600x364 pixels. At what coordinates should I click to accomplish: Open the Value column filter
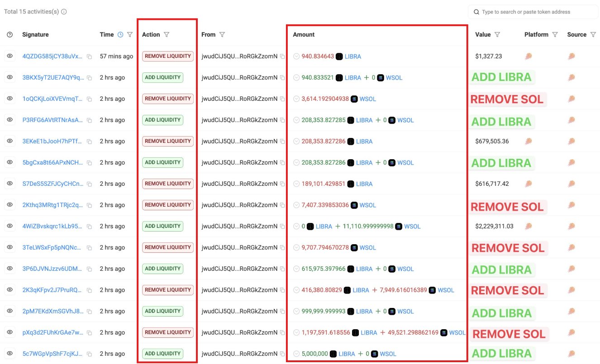pyautogui.click(x=497, y=35)
